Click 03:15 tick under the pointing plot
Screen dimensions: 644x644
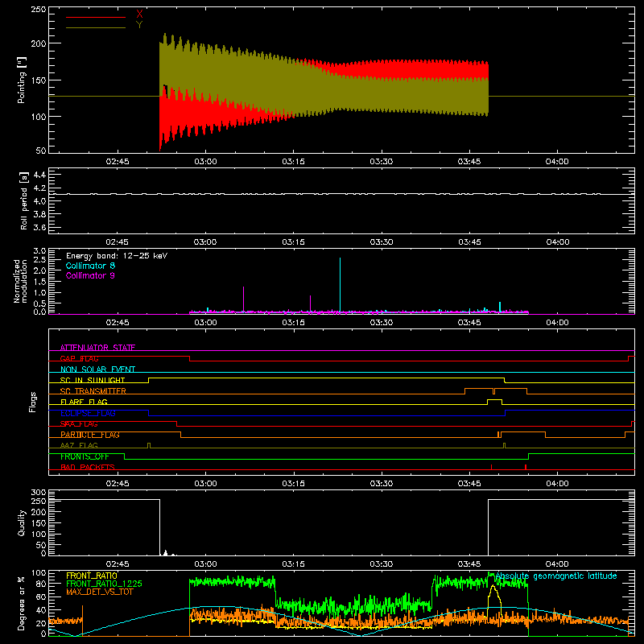pyautogui.click(x=293, y=162)
